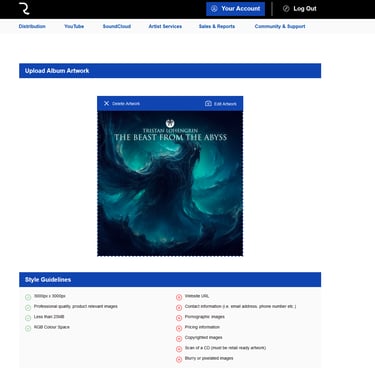Viewport: 375px width, 375px height.
Task: Click the Beast From The Abyss artwork
Action: (x=170, y=184)
